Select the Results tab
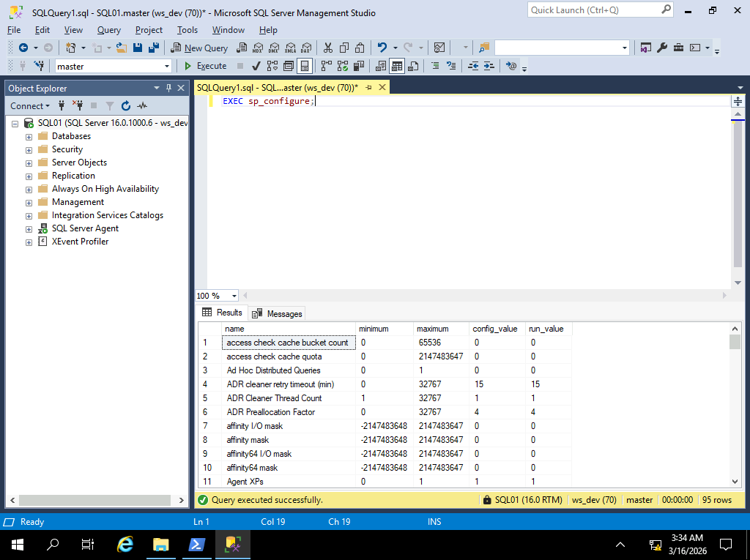The height and width of the screenshot is (560, 750). pyautogui.click(x=222, y=313)
